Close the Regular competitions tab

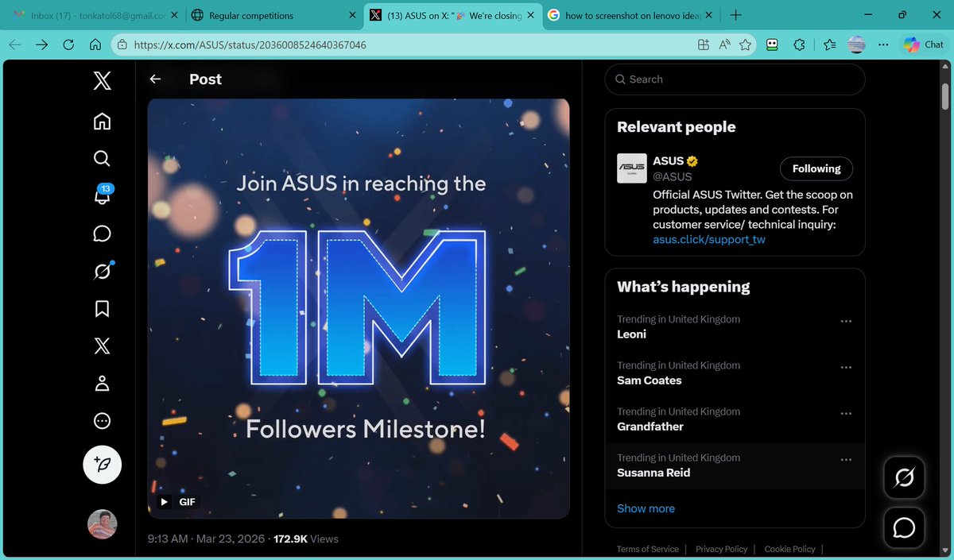(x=352, y=15)
